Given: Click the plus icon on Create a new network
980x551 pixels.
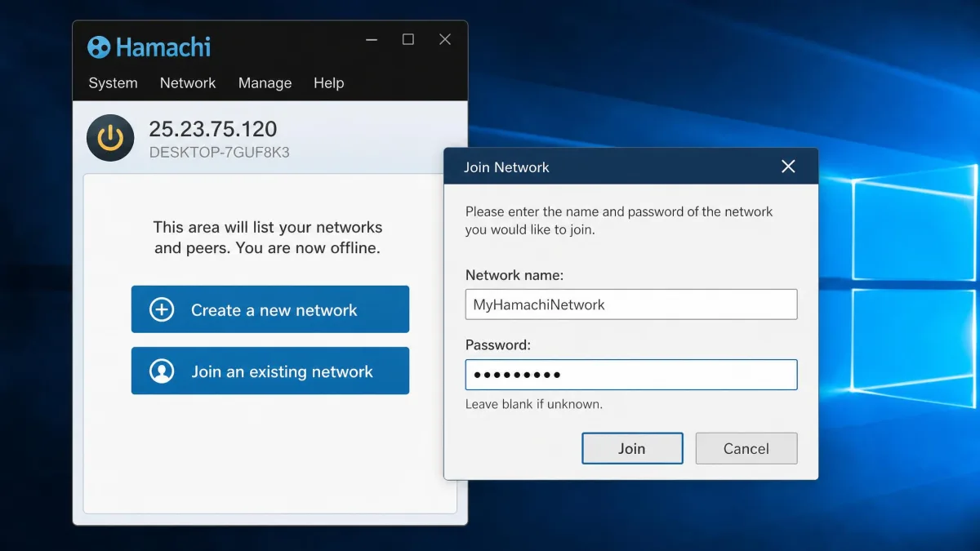Looking at the screenshot, I should (162, 309).
